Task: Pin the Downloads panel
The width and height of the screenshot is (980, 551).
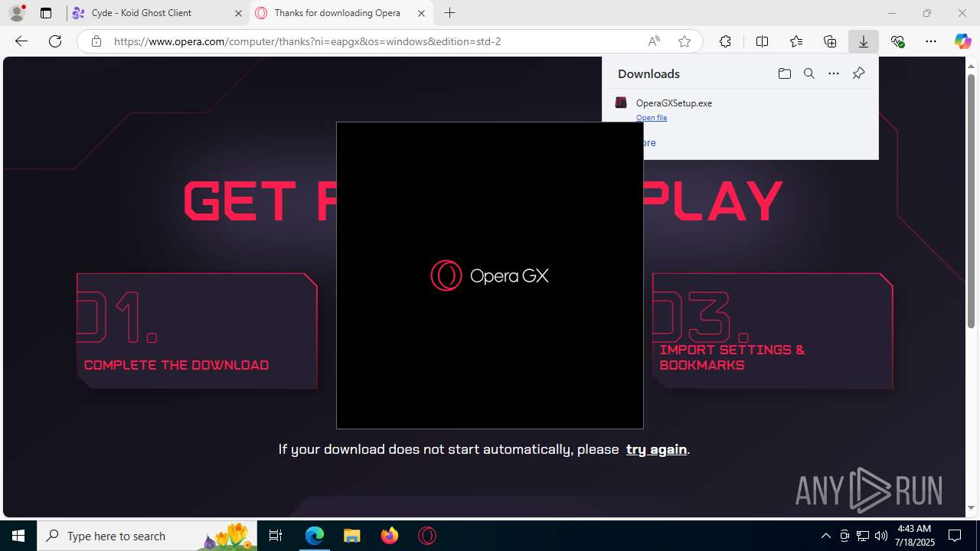Action: pyautogui.click(x=858, y=73)
